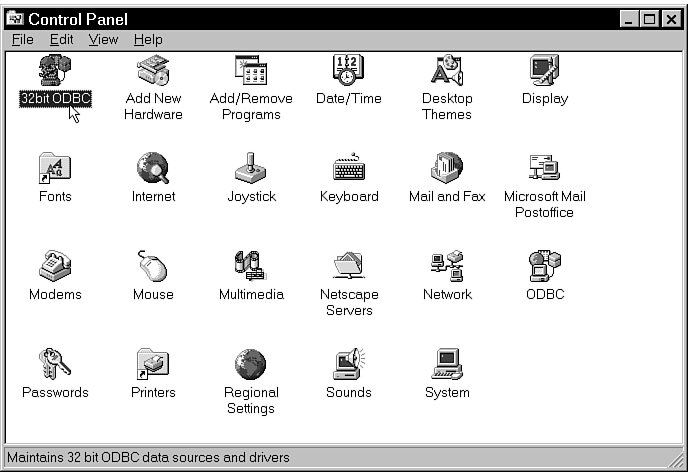Select the System computer icon
The image size is (692, 472).
coord(447,365)
